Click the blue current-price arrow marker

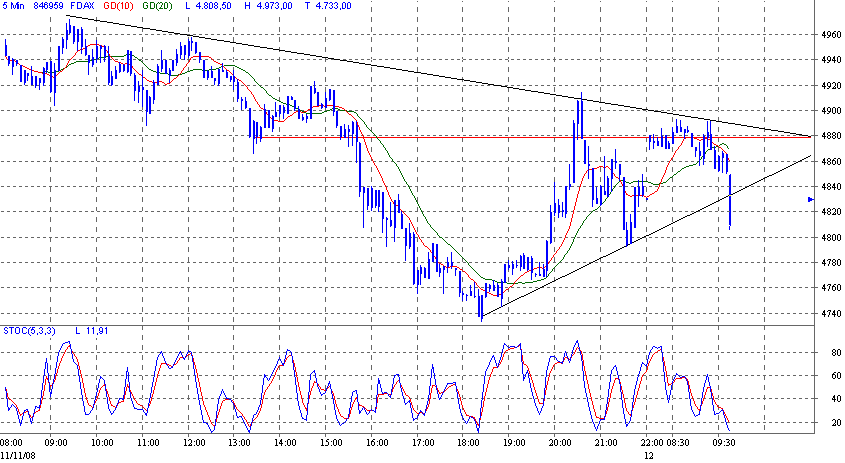pyautogui.click(x=811, y=199)
